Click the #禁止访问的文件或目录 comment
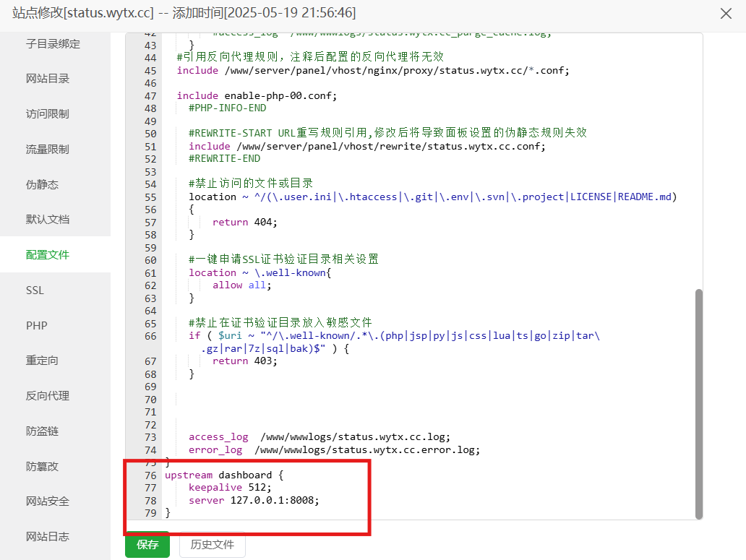Image resolution: width=746 pixels, height=560 pixels. point(251,184)
